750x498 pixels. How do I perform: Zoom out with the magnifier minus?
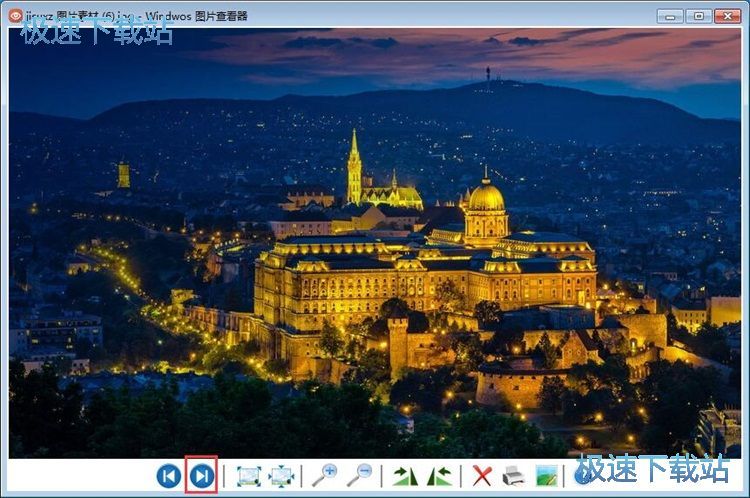(x=360, y=476)
